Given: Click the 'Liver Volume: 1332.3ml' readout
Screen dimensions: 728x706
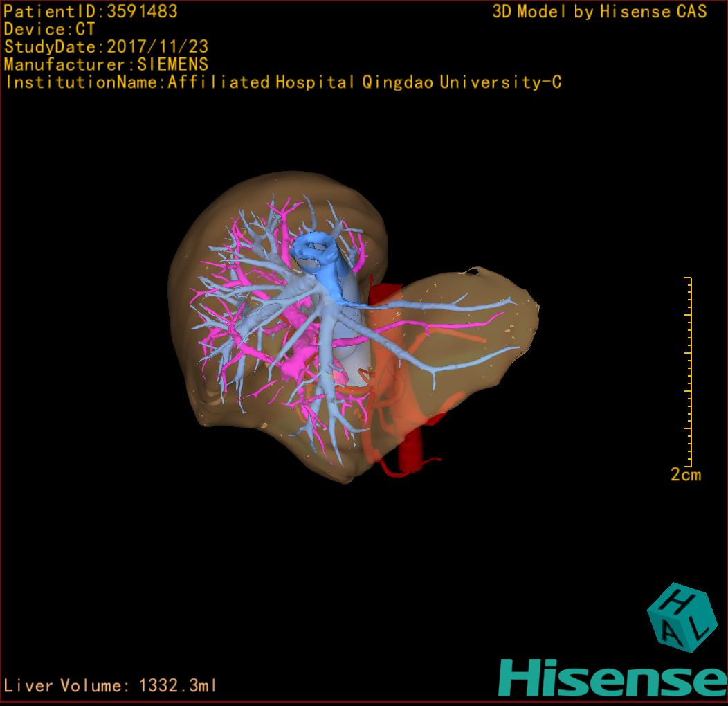Looking at the screenshot, I should click(109, 685).
